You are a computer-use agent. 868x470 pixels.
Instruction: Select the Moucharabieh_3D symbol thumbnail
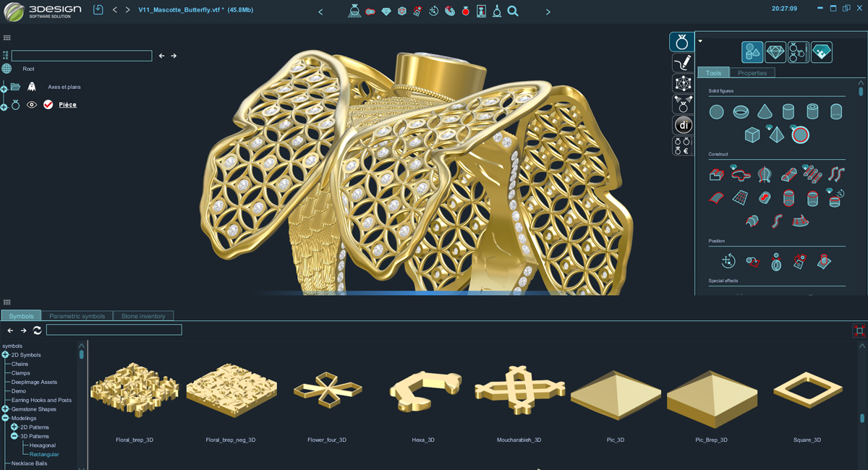click(x=519, y=391)
